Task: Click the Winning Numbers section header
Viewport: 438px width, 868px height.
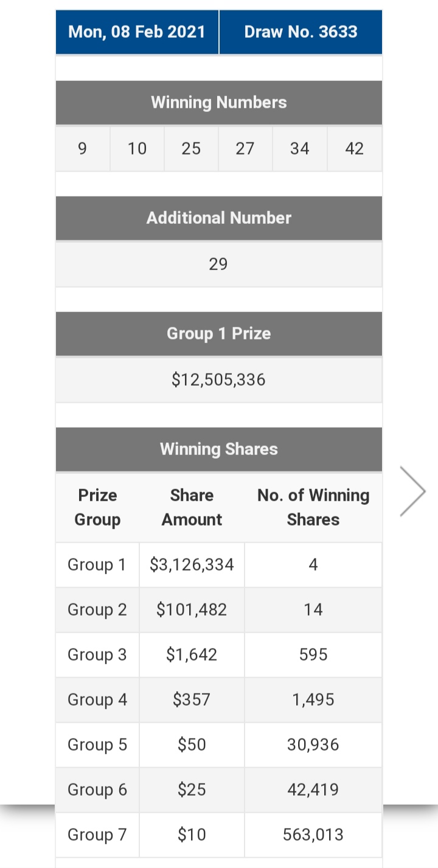Action: tap(219, 102)
